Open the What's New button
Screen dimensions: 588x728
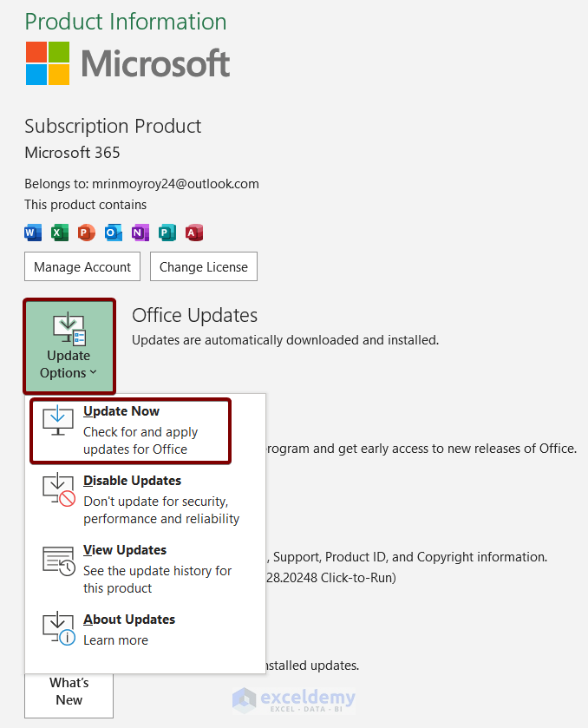click(x=69, y=692)
